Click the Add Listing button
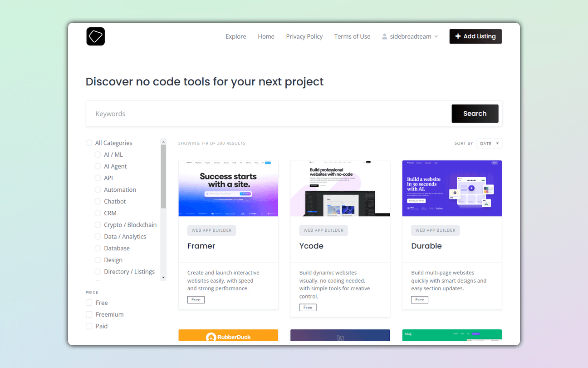Viewport: 588px width, 368px height. click(475, 36)
